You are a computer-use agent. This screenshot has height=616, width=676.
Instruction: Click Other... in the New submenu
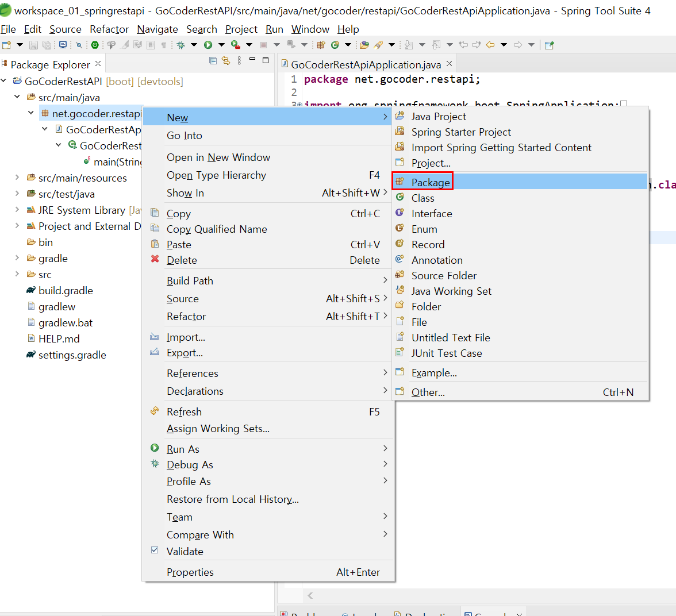(x=520, y=392)
